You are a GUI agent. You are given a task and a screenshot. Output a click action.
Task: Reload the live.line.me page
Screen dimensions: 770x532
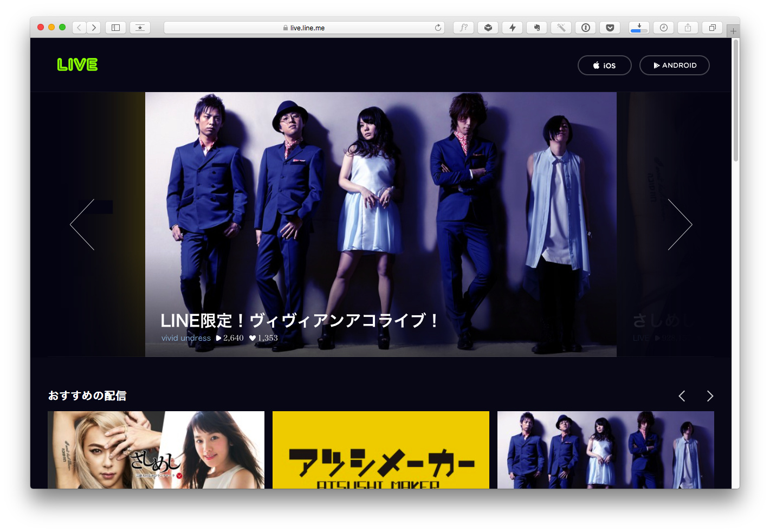point(438,28)
